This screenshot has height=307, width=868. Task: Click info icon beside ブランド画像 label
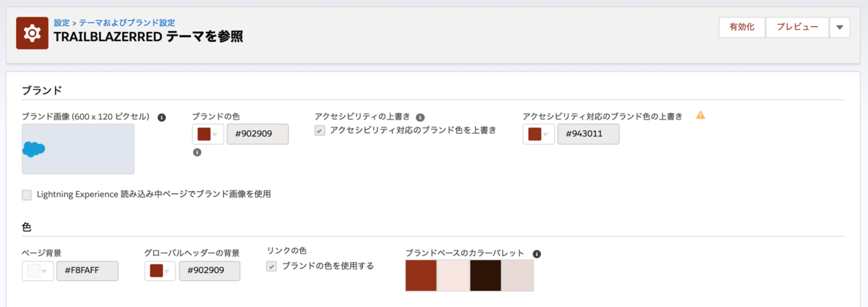(162, 117)
